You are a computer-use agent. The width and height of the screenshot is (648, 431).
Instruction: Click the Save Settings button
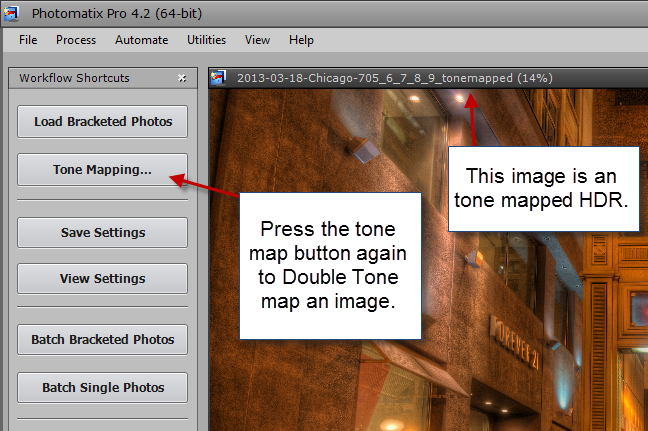tap(102, 232)
